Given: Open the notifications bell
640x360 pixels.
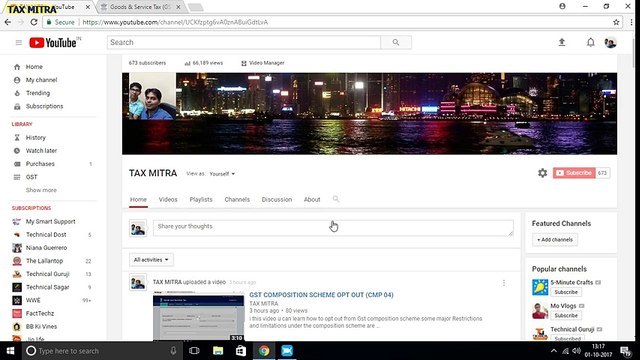Looking at the screenshot, I should pyautogui.click(x=591, y=42).
